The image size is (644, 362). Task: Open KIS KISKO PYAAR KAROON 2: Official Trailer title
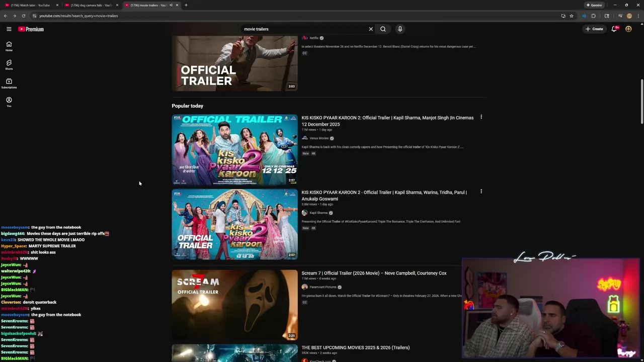pos(387,121)
